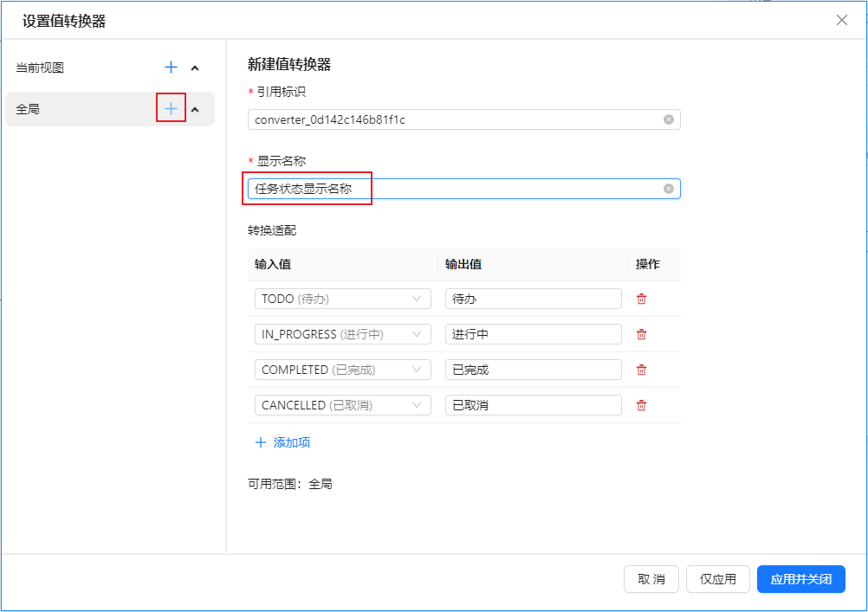The image size is (868, 612).
Task: Delete the COMPLETED conversion row
Action: (x=641, y=370)
